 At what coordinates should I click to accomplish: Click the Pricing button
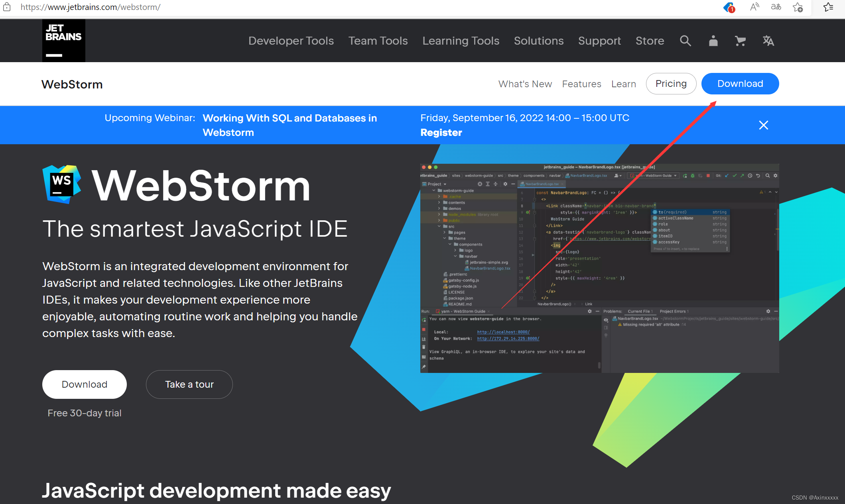tap(671, 84)
